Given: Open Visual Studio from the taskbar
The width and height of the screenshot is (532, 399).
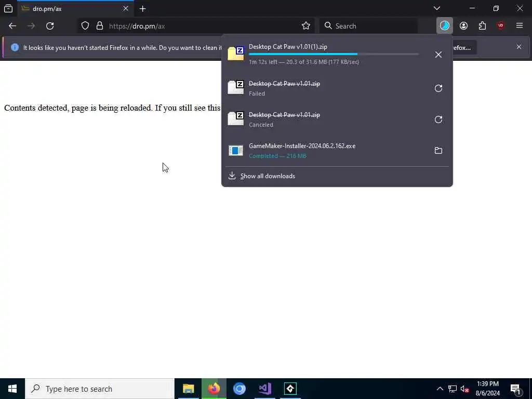Looking at the screenshot, I should click(x=264, y=389).
